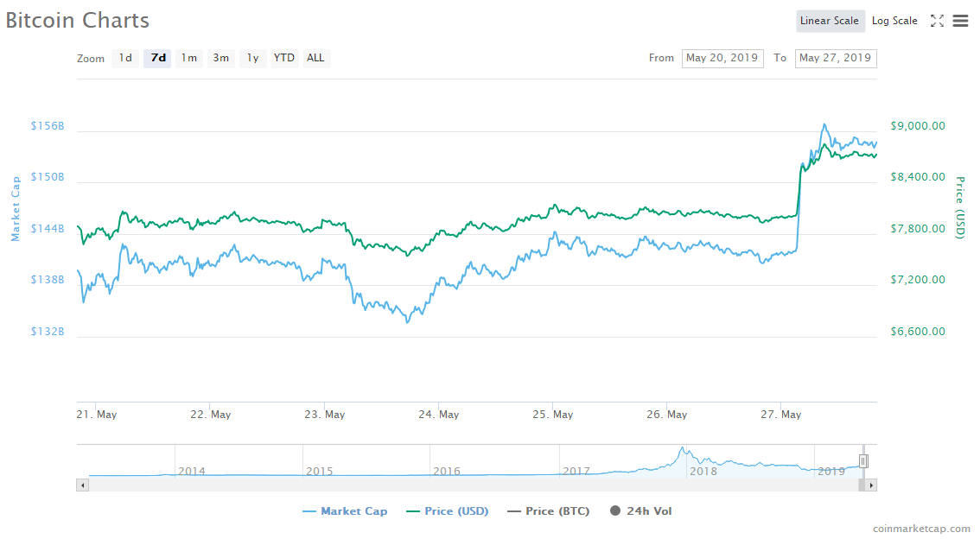This screenshot has height=539, width=980.
Task: Click the navigator right scroll arrow
Action: [871, 485]
